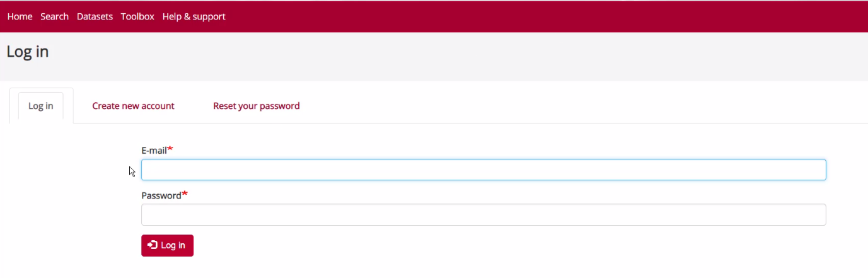The image size is (868, 278).
Task: Open the Datasets navigation item
Action: (95, 16)
